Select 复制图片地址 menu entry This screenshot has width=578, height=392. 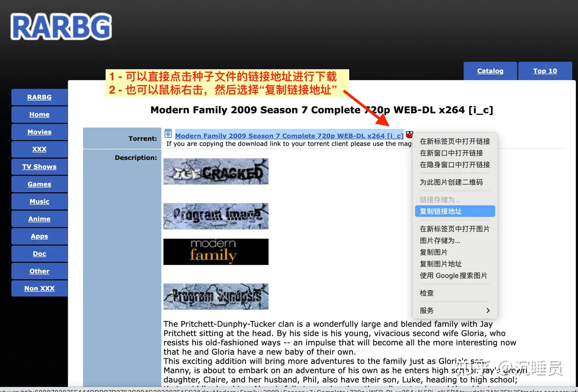[455, 264]
